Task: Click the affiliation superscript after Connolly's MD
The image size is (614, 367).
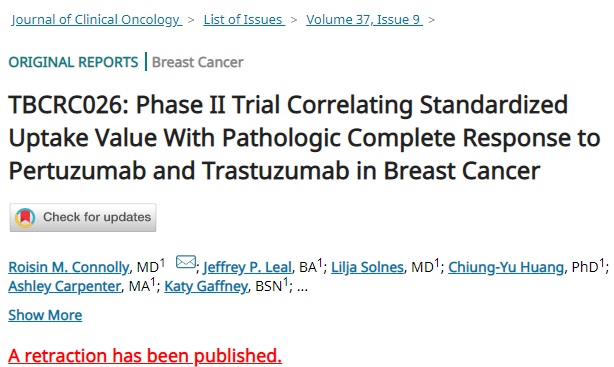Action: (163, 262)
